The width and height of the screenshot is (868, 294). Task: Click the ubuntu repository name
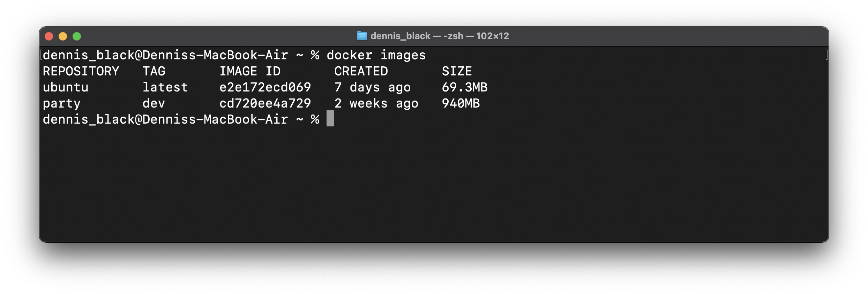click(x=66, y=87)
